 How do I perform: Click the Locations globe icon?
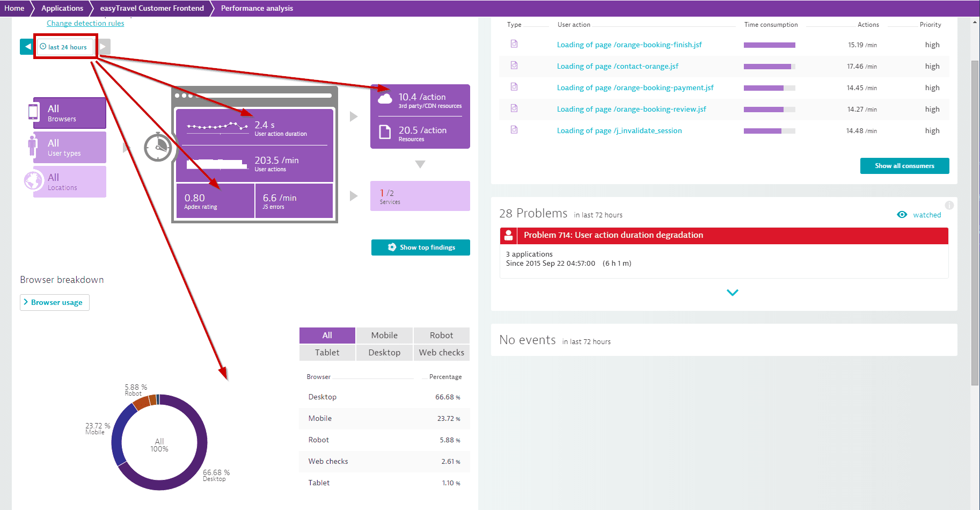[x=33, y=180]
